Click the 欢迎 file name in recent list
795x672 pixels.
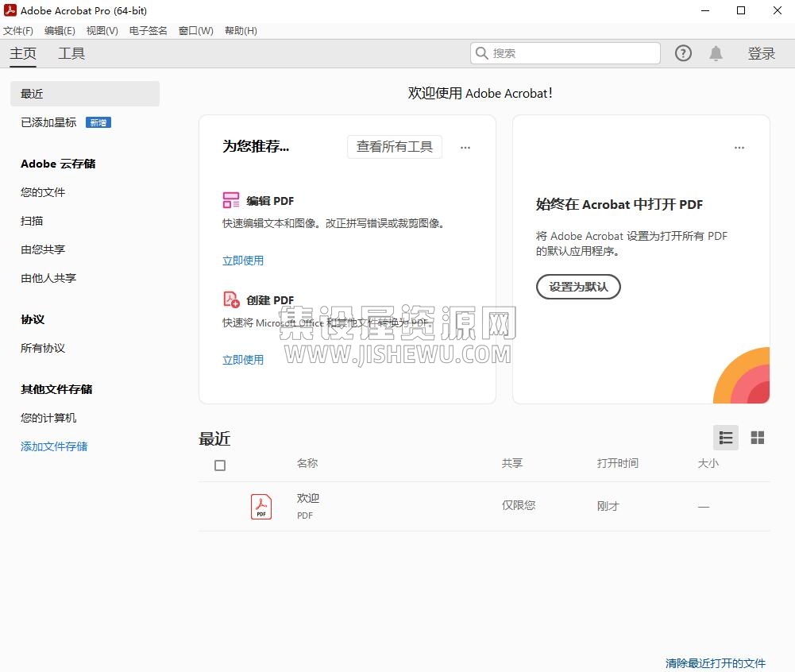pyautogui.click(x=308, y=498)
